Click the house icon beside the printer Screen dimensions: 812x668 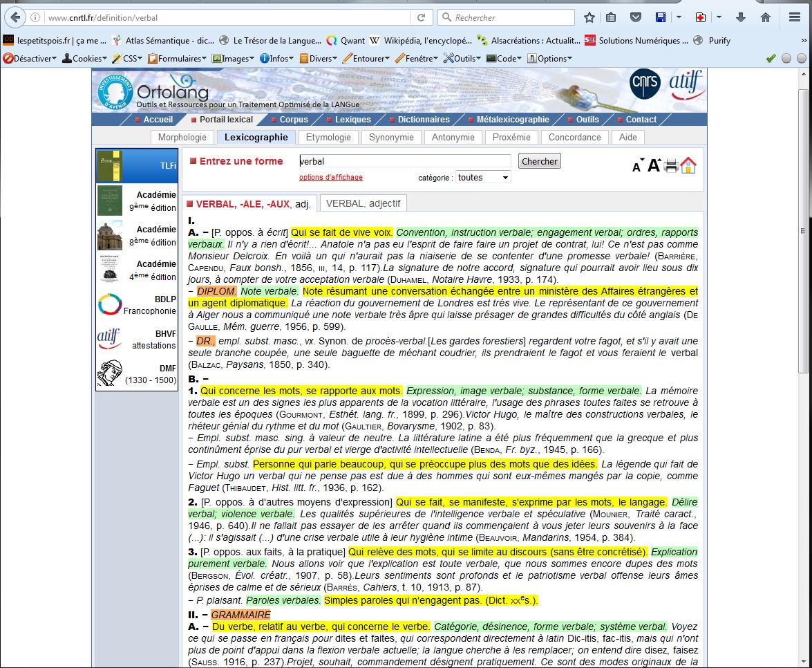(x=688, y=165)
